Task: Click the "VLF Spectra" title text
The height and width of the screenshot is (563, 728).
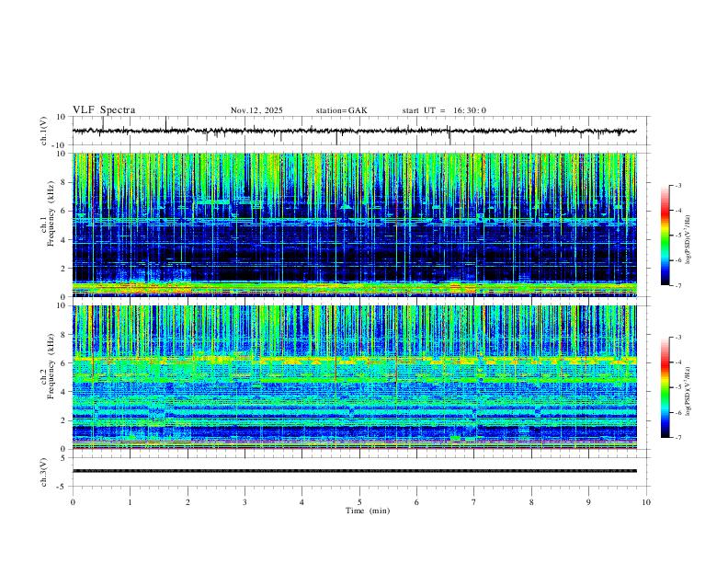Action: click(104, 109)
